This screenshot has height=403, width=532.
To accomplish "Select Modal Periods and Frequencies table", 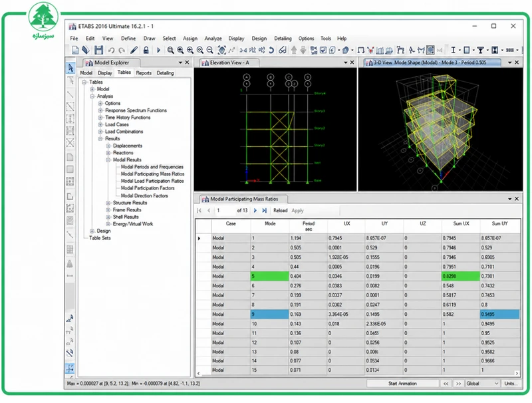I will click(152, 167).
